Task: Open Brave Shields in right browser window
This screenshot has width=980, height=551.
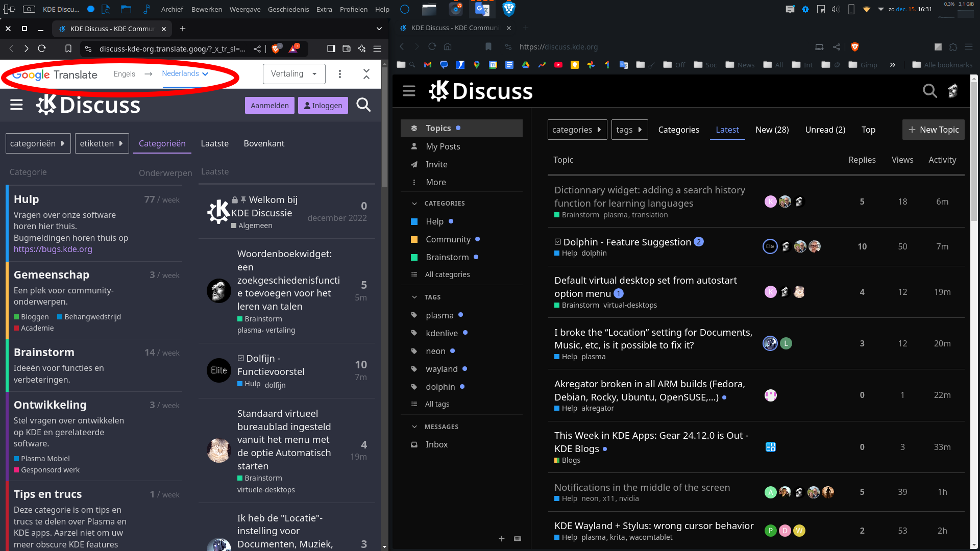Action: tap(855, 47)
